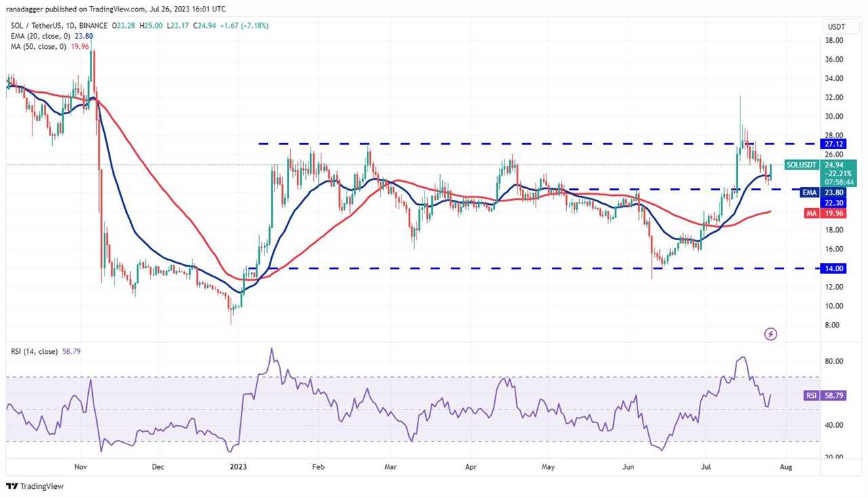Click the 14.00 dashed support line
The width and height of the screenshot is (868, 497).
point(534,269)
